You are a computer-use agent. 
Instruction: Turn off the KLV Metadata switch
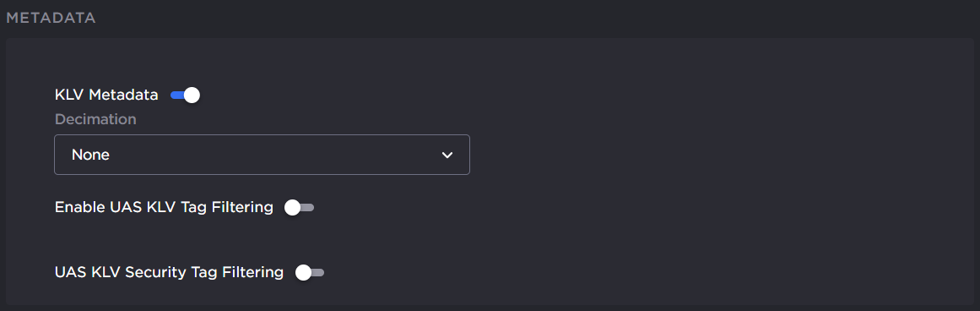tap(185, 95)
